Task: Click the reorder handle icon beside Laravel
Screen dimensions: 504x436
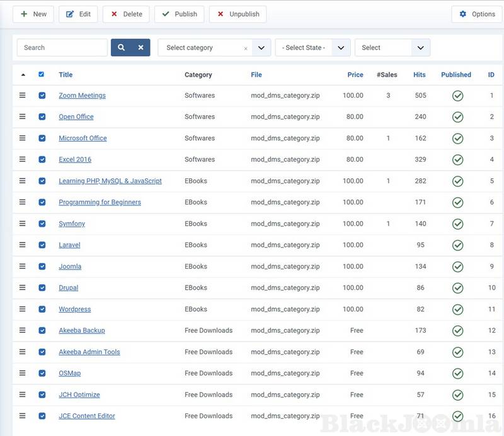Action: tap(22, 245)
